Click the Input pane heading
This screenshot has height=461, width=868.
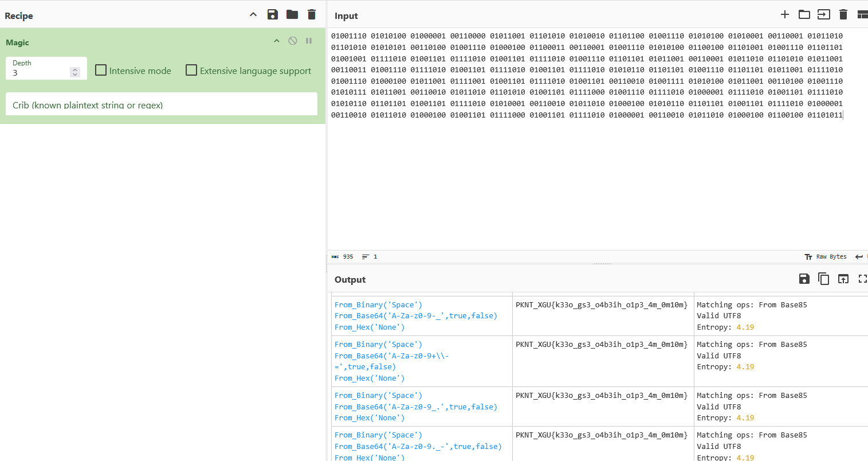[x=346, y=16]
